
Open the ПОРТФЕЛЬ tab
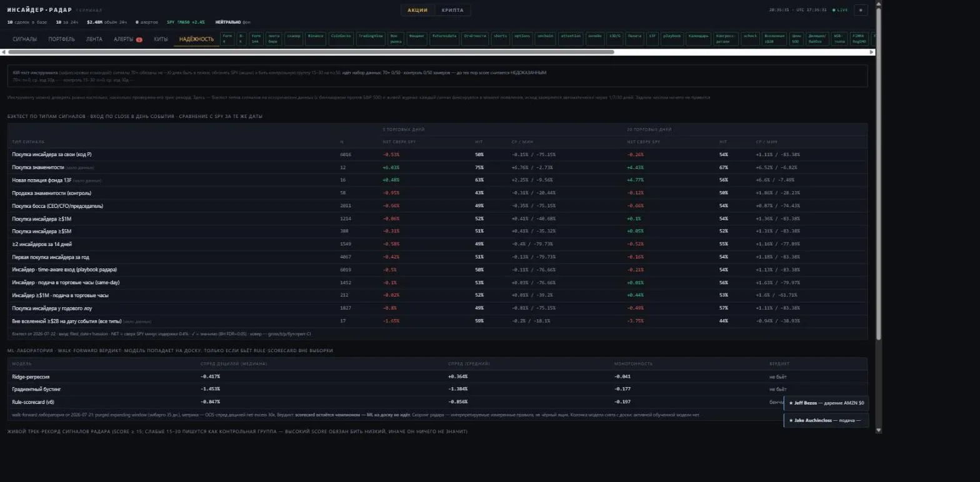[x=61, y=39]
